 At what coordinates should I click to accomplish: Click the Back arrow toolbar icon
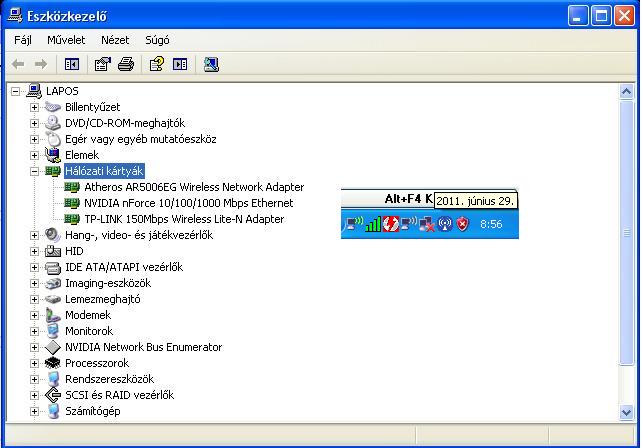[x=18, y=64]
